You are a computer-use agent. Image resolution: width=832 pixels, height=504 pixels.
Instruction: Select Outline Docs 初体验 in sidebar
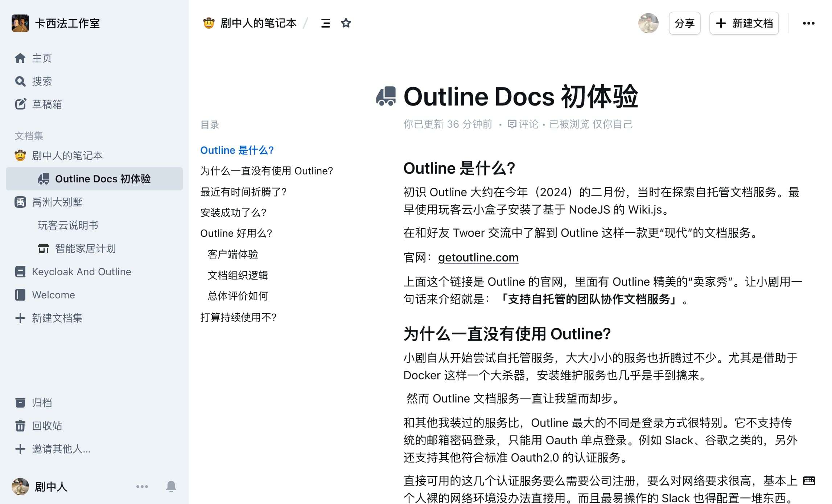[x=94, y=179]
